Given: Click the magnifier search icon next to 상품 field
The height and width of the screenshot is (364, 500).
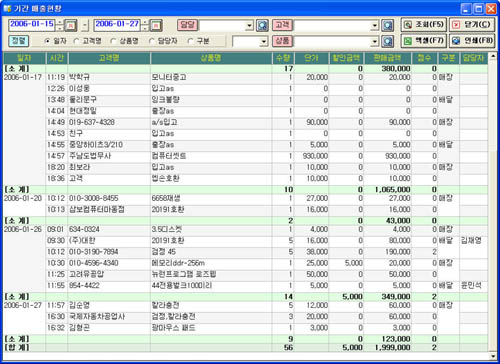Looking at the screenshot, I should point(387,41).
